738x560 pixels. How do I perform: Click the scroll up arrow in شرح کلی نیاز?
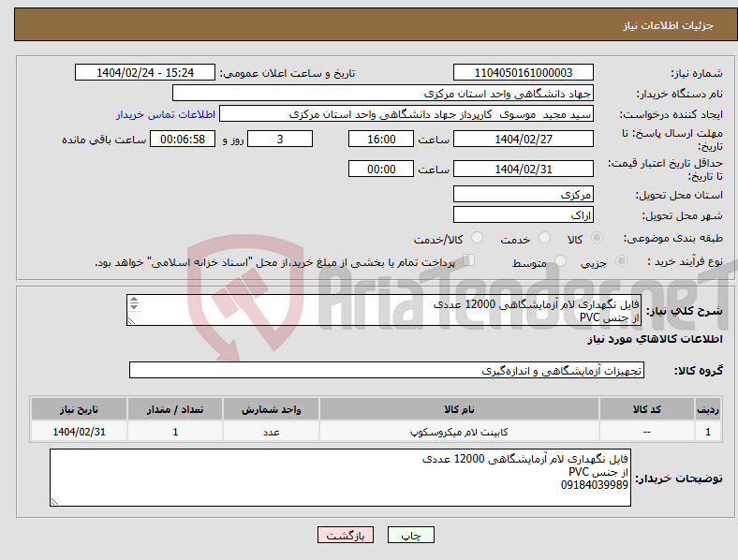pyautogui.click(x=134, y=300)
